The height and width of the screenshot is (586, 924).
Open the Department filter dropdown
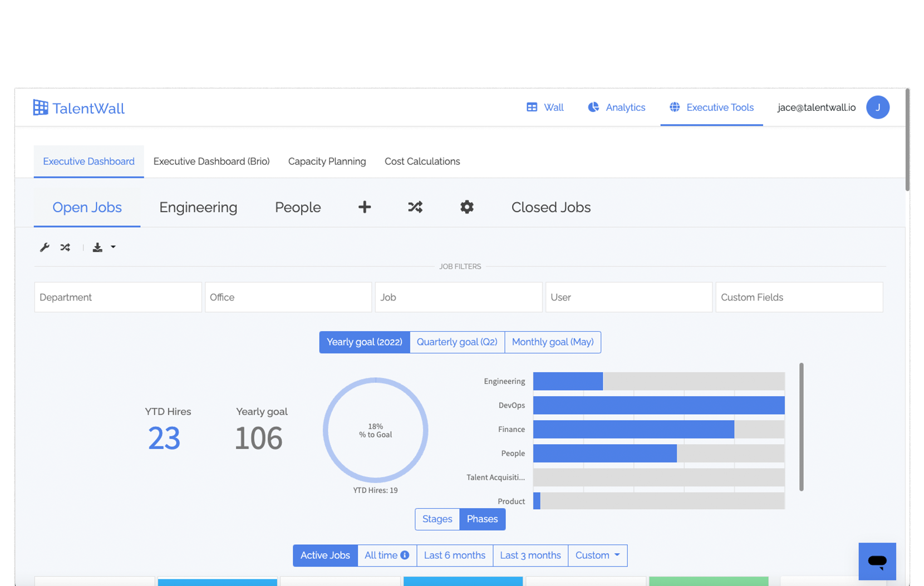[117, 297]
